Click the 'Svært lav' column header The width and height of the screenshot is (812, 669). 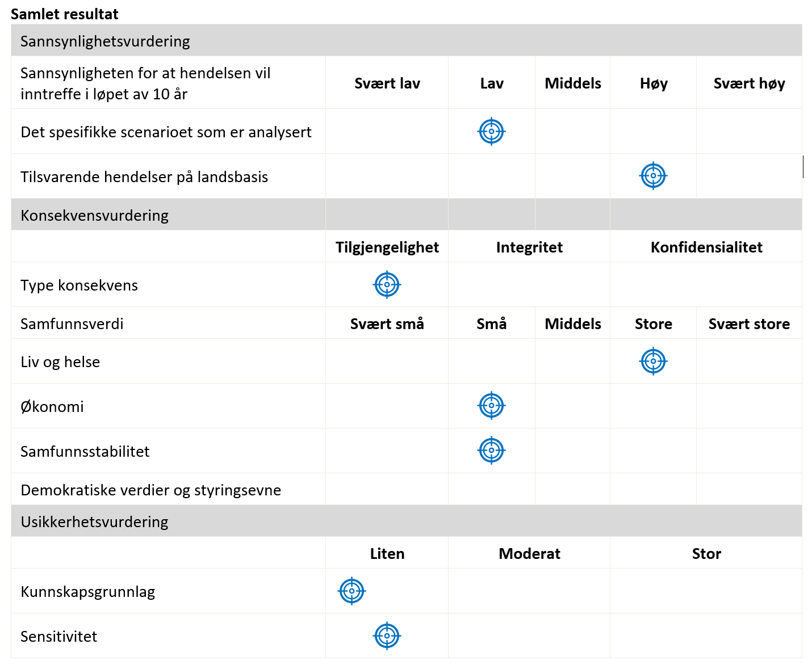point(387,83)
